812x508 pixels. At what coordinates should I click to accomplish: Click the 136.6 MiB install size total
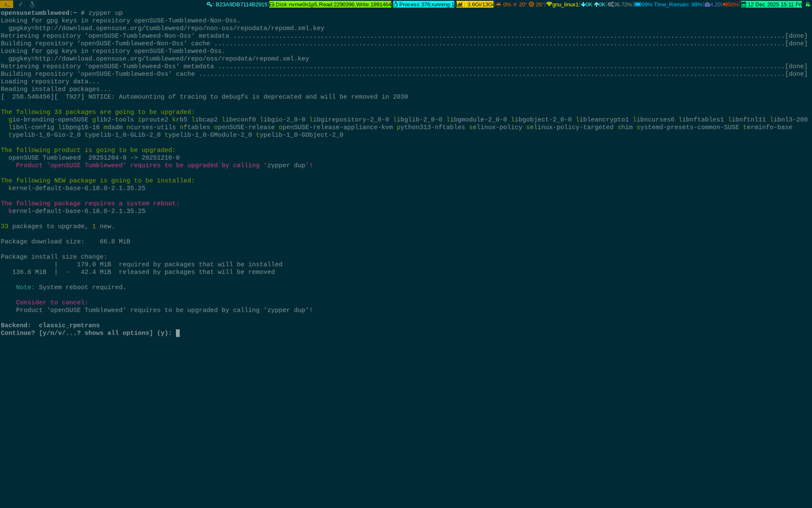[29, 272]
